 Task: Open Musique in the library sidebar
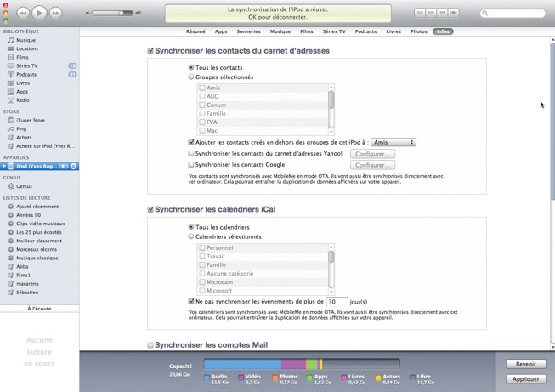coord(25,40)
